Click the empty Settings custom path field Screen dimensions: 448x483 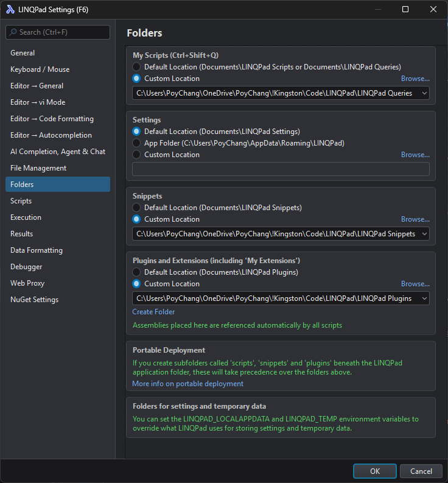pos(281,169)
